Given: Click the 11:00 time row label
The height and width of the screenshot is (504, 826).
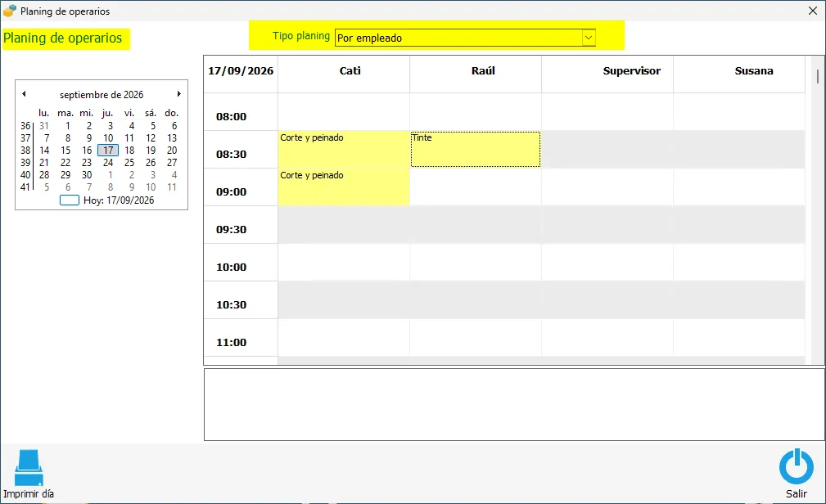Looking at the screenshot, I should (231, 342).
